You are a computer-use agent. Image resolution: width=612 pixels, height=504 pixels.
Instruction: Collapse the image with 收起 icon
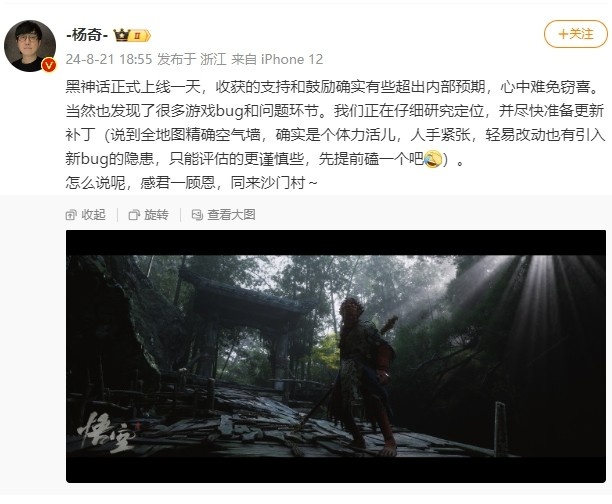(71, 215)
